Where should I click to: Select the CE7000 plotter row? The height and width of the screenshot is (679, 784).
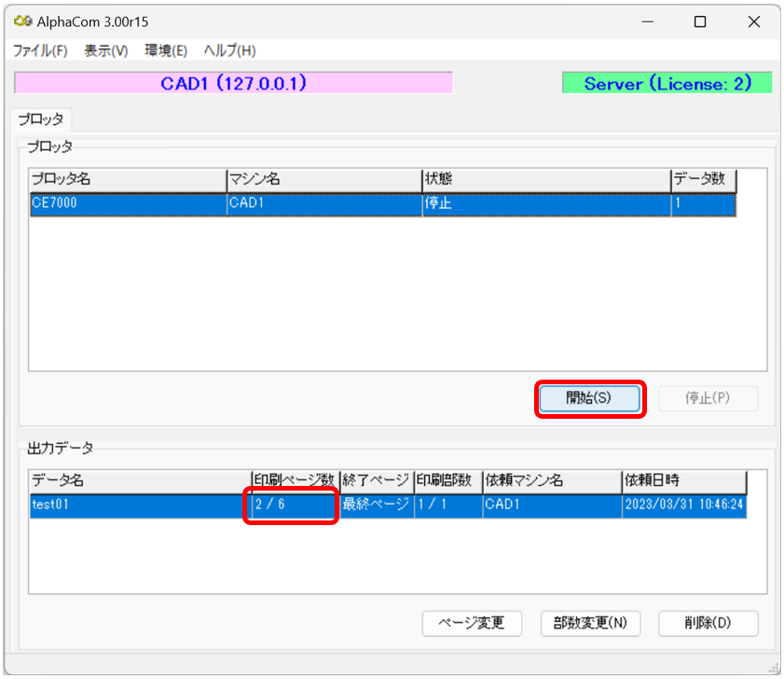127,203
